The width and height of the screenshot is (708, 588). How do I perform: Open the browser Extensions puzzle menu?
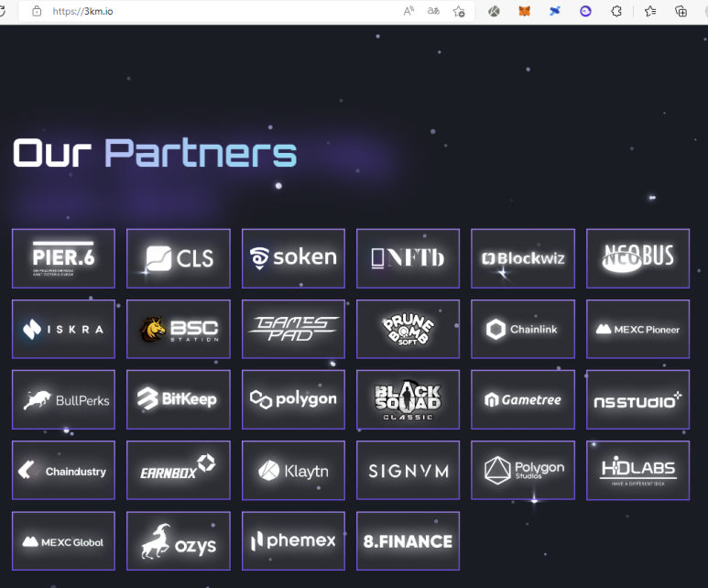click(x=616, y=11)
